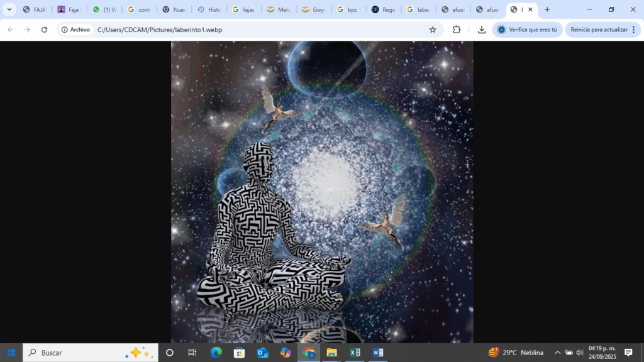Toggle the volume icon in system tray
This screenshot has width=644, height=362.
[x=579, y=353]
